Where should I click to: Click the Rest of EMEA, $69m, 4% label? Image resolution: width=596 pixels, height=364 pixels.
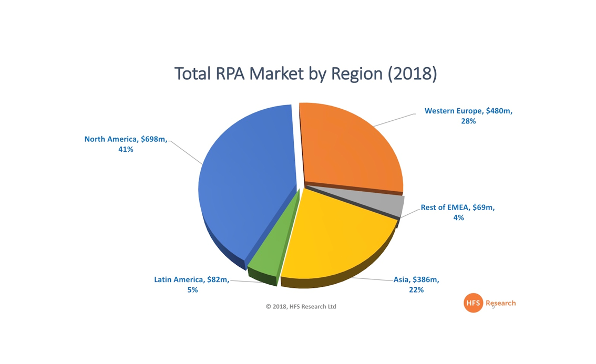click(x=458, y=212)
